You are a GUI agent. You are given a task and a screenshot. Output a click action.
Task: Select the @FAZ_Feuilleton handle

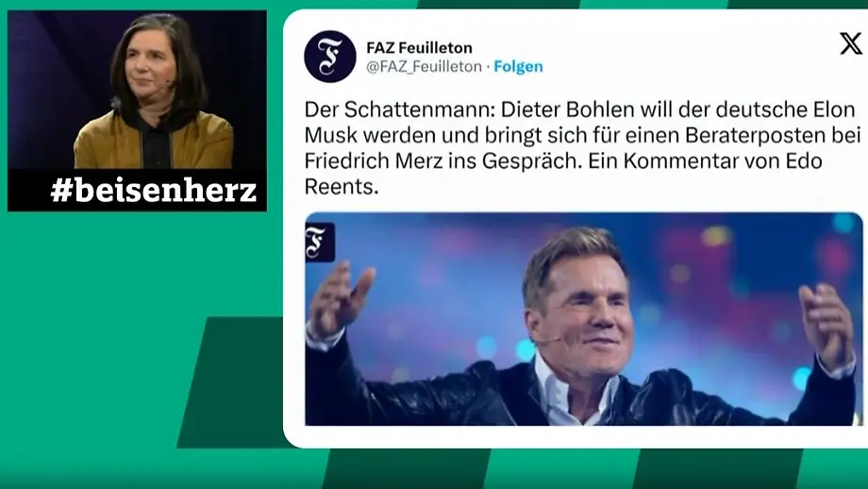424,66
